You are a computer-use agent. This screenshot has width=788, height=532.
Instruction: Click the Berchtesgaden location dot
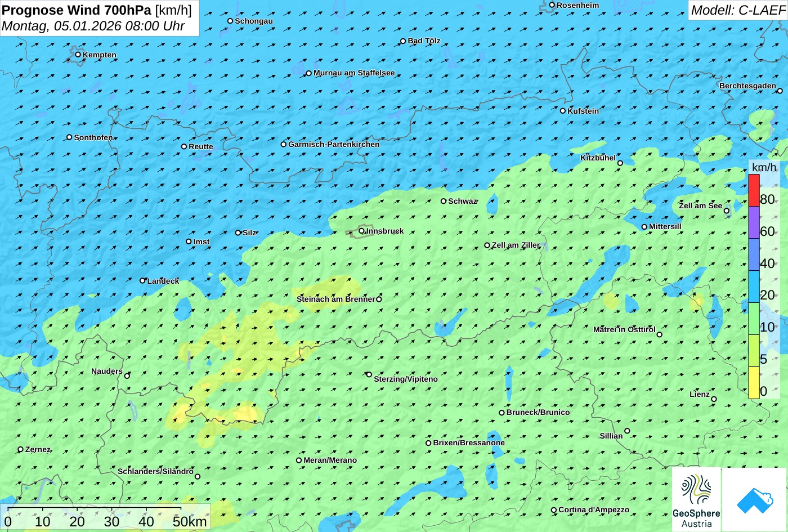pyautogui.click(x=780, y=90)
